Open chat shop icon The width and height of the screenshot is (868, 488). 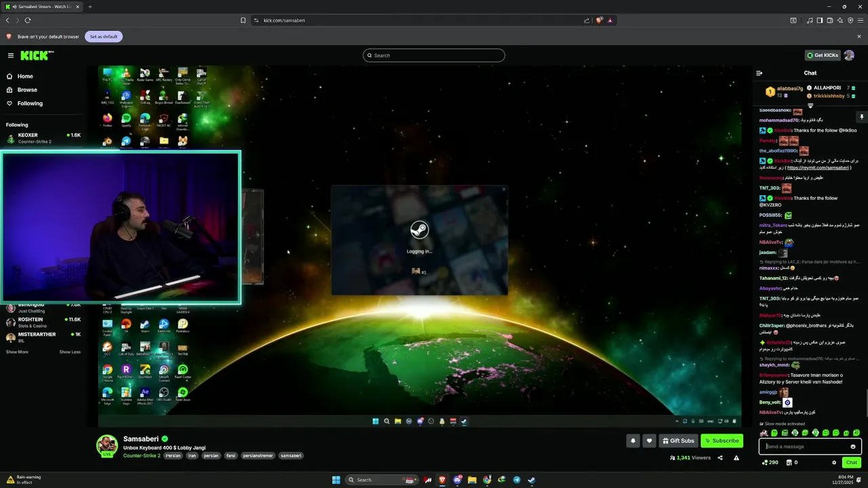pyautogui.click(x=789, y=463)
